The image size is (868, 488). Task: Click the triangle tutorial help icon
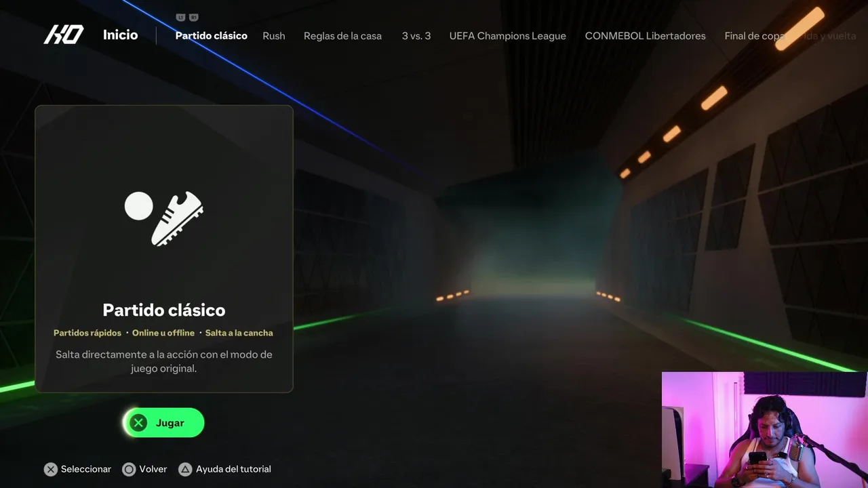pos(185,469)
